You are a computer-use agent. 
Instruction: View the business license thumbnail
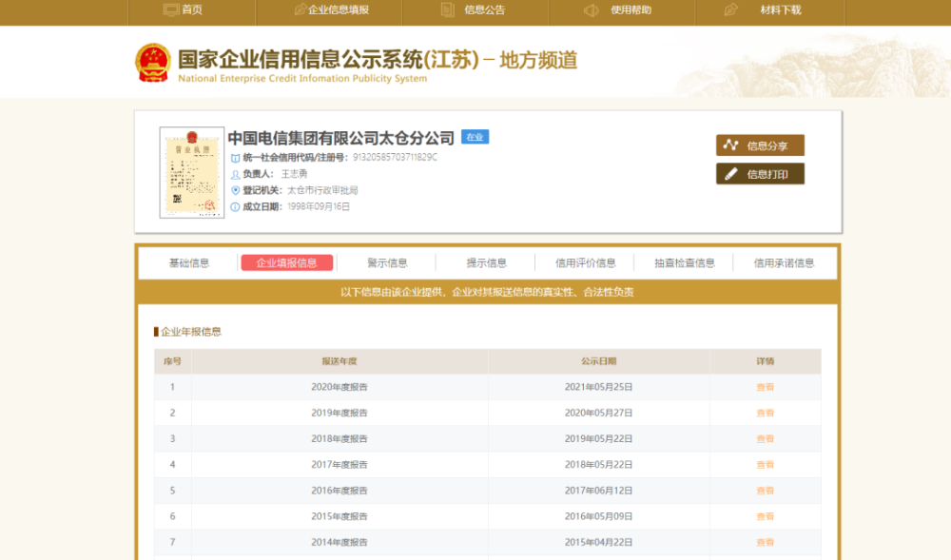click(x=192, y=173)
